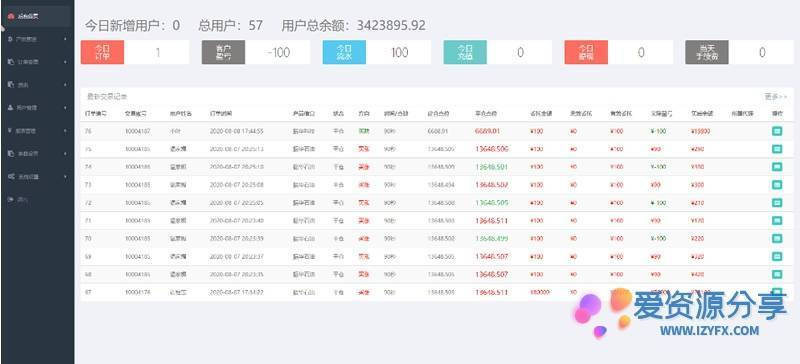
Task: Expand the 参数设置 sidebar arrow
Action: point(65,153)
